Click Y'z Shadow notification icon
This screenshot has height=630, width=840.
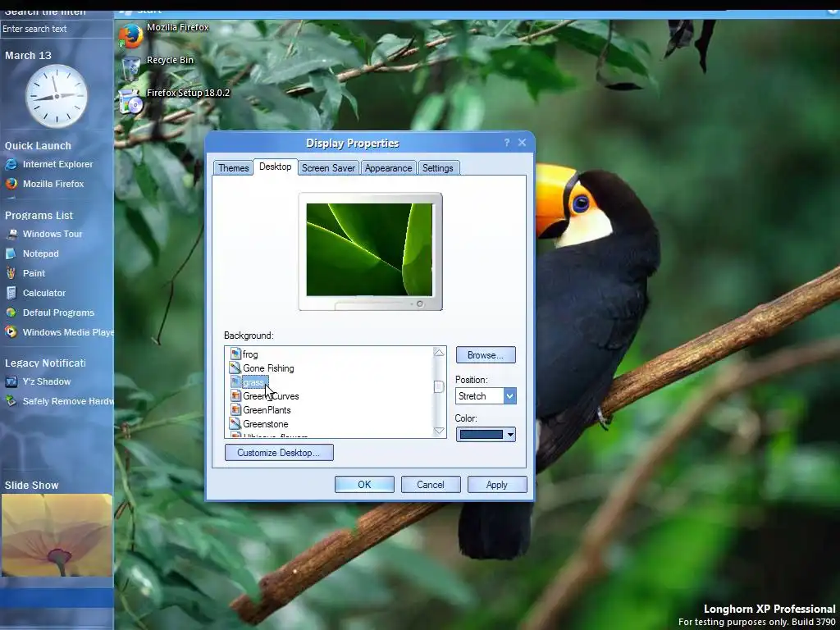(x=11, y=381)
